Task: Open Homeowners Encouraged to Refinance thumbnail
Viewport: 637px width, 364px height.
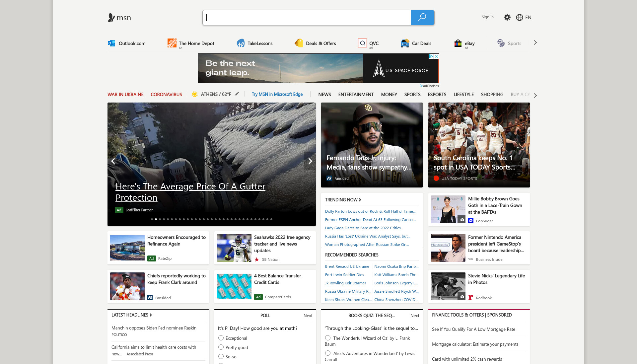Action: (127, 248)
